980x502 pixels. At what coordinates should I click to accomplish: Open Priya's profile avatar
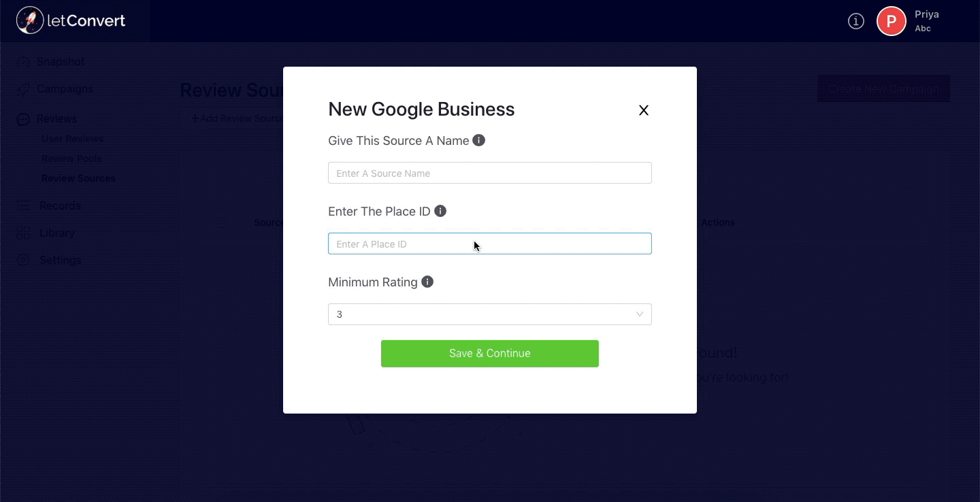pyautogui.click(x=892, y=21)
